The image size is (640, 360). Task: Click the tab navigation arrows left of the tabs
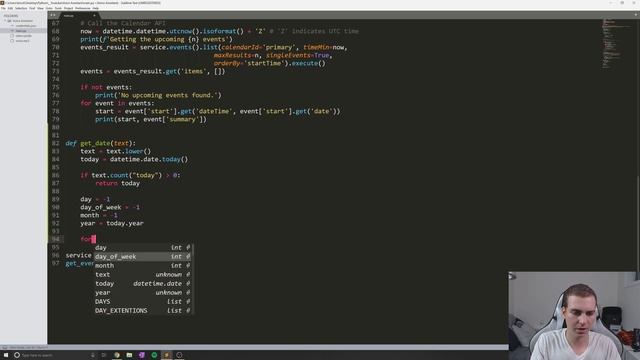(x=53, y=15)
